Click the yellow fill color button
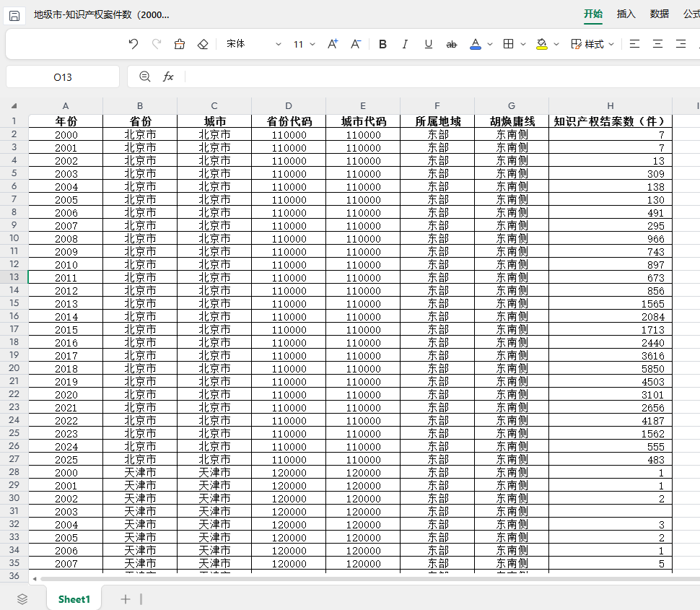This screenshot has width=700, height=610. (542, 44)
